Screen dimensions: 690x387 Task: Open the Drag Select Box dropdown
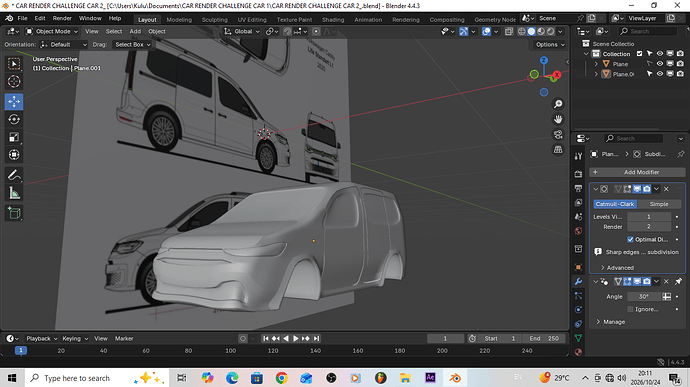tap(132, 44)
